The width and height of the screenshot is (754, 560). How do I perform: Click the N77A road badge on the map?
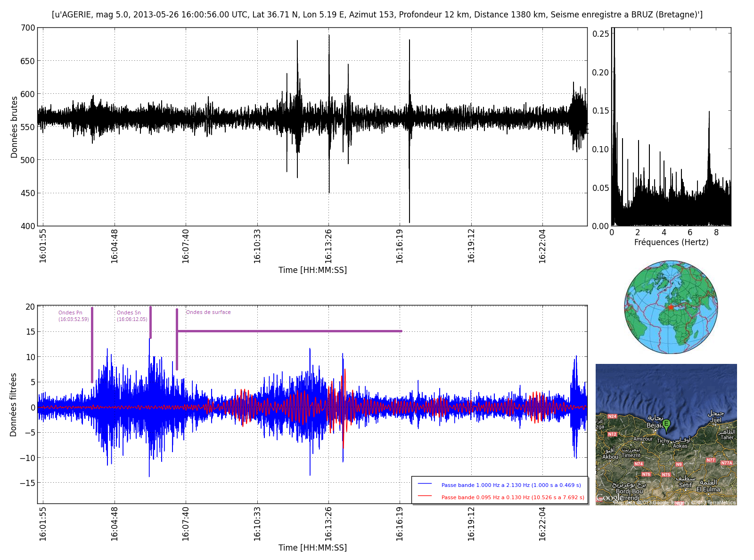(727, 463)
